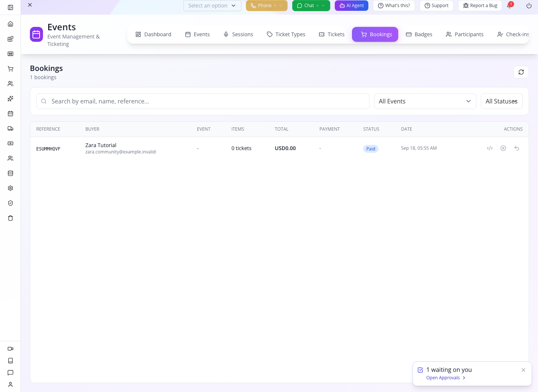The width and height of the screenshot is (538, 392).
Task: Select the Bookings tab
Action: pyautogui.click(x=375, y=34)
